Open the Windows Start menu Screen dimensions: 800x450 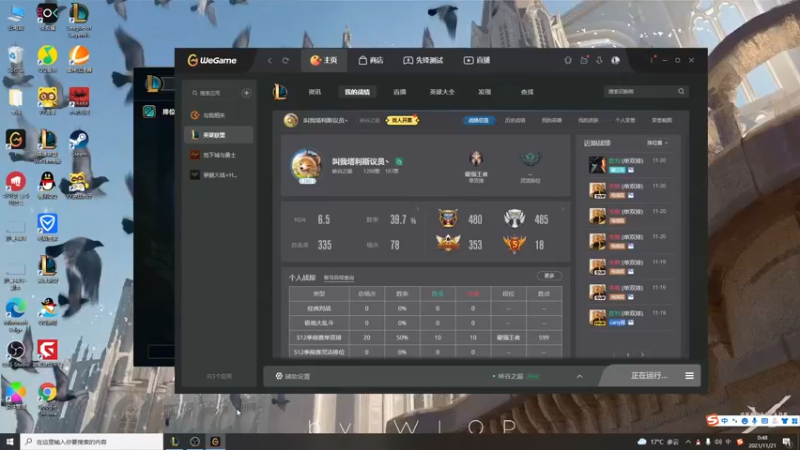coord(9,441)
